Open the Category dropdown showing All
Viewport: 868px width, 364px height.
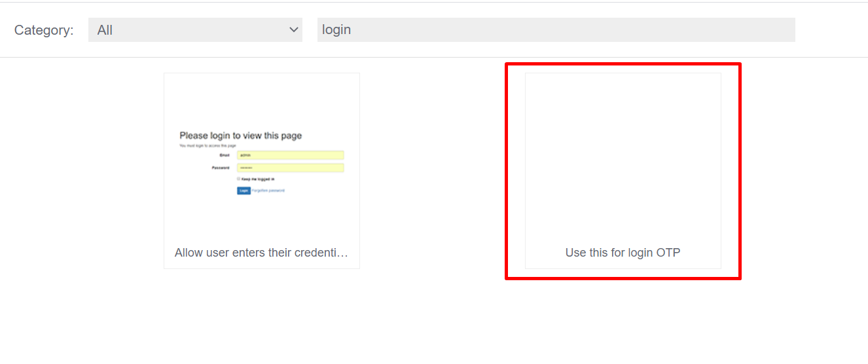coord(195,30)
